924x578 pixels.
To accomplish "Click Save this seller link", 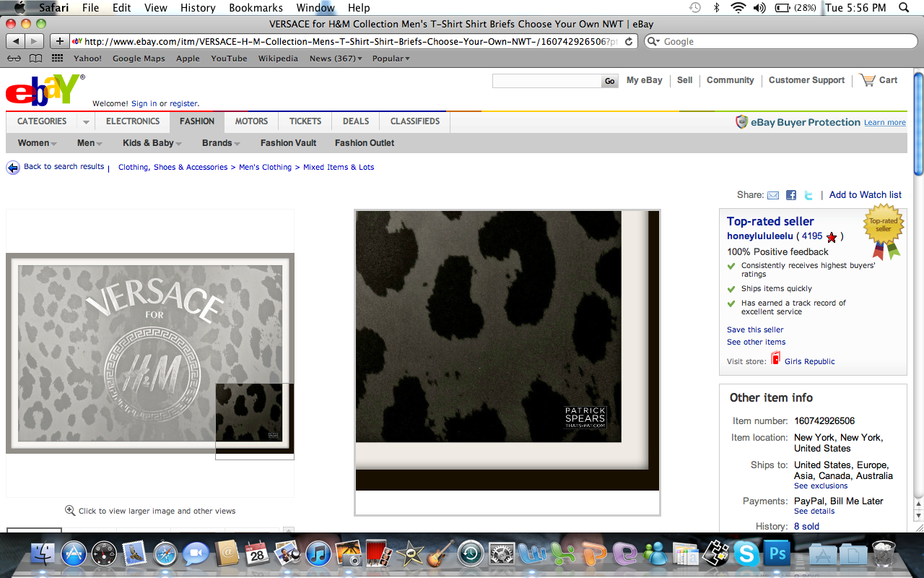I will tap(755, 329).
